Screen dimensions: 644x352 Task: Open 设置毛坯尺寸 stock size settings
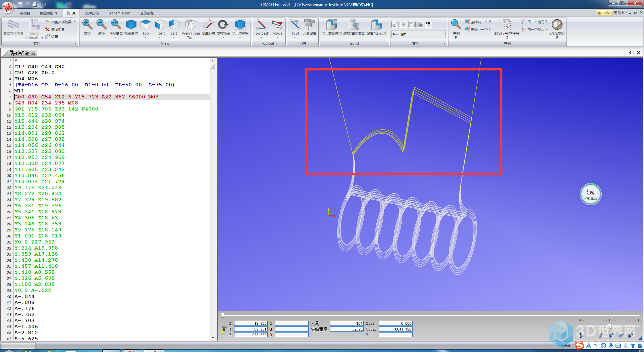[x=376, y=25]
